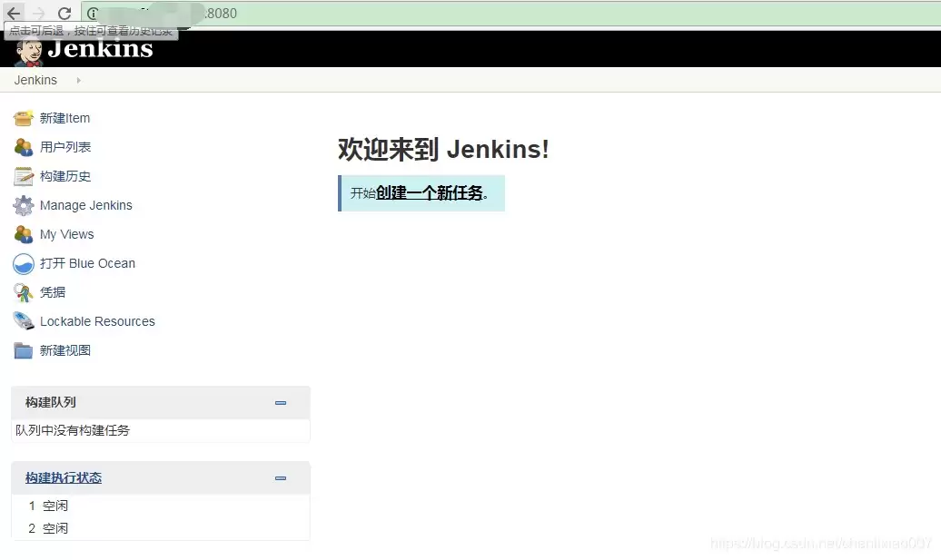941x560 pixels.
Task: Click the site information icon in address bar
Action: (x=93, y=13)
